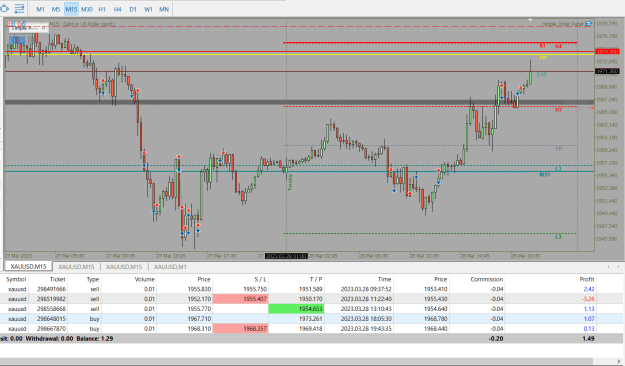This screenshot has height=366, width=625.
Task: Select trade row with ticket 298491666
Action: [x=311, y=289]
